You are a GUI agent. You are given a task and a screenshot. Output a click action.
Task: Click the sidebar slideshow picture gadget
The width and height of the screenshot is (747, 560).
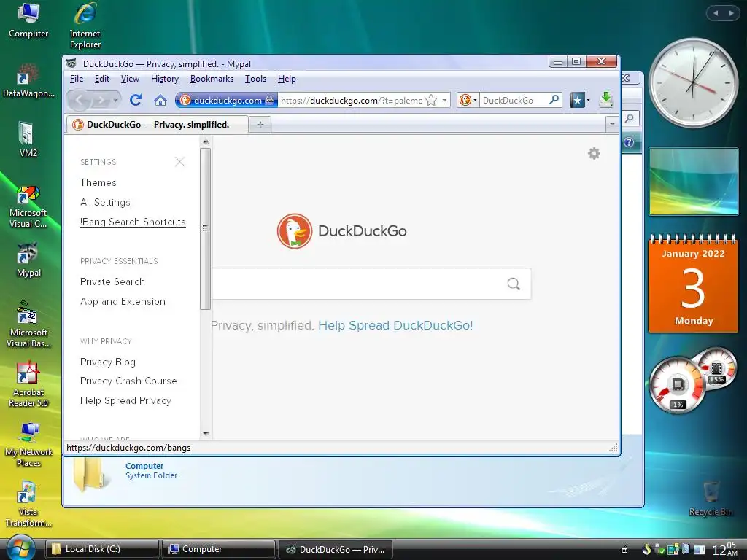coord(693,182)
